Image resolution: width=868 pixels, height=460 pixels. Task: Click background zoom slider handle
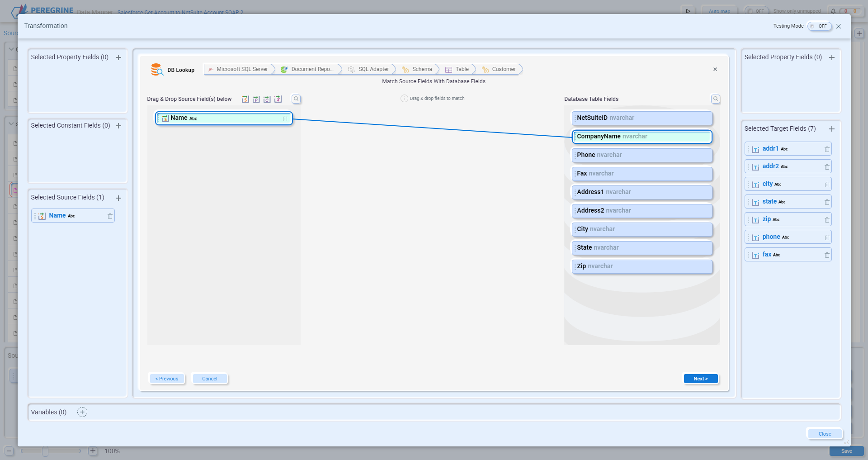click(x=45, y=451)
